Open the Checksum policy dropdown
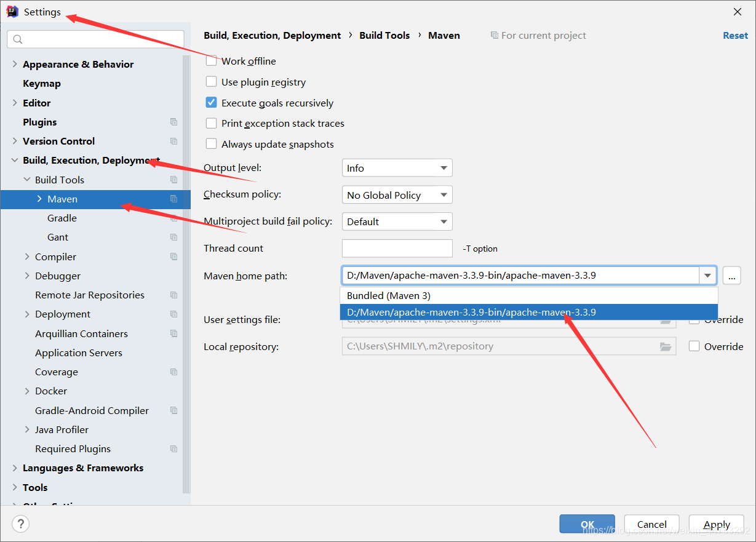Screen dimensions: 756x542 [397, 195]
